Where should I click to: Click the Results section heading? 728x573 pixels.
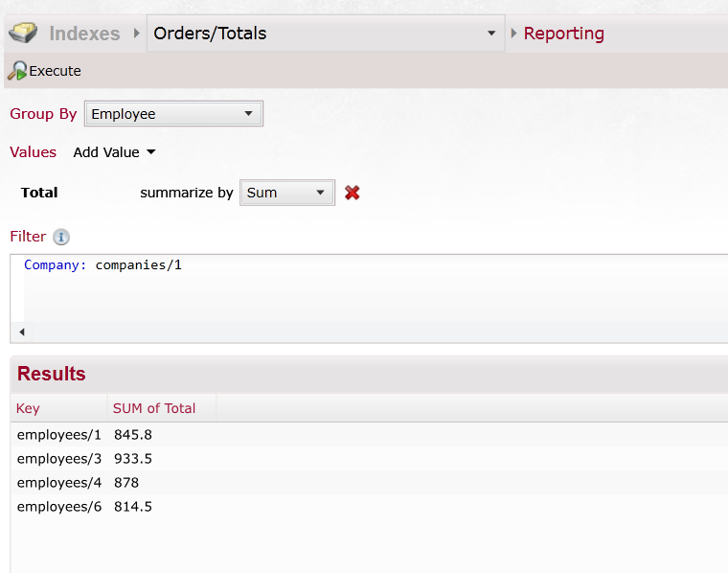click(x=52, y=374)
